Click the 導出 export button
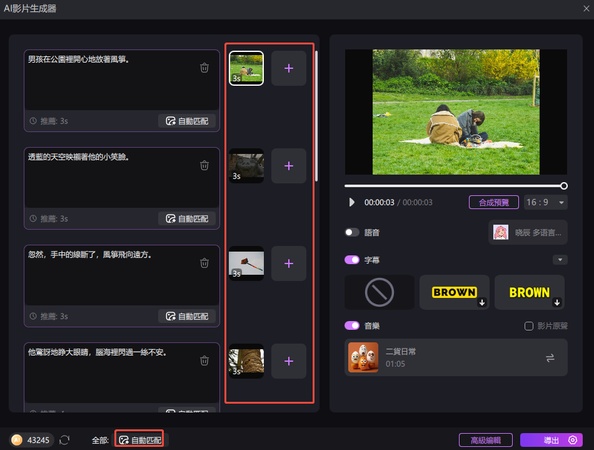The image size is (594, 450). tap(551, 440)
